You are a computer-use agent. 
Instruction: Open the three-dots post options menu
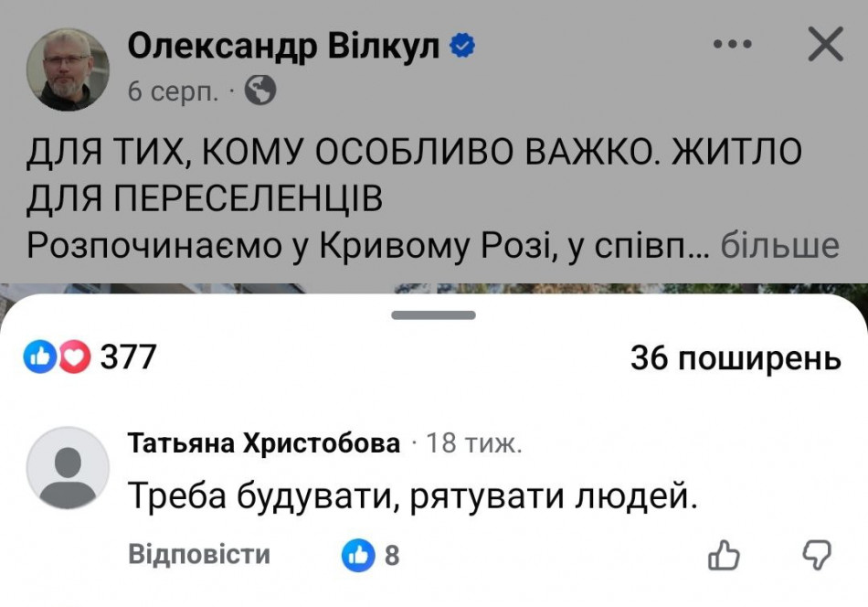(x=731, y=45)
